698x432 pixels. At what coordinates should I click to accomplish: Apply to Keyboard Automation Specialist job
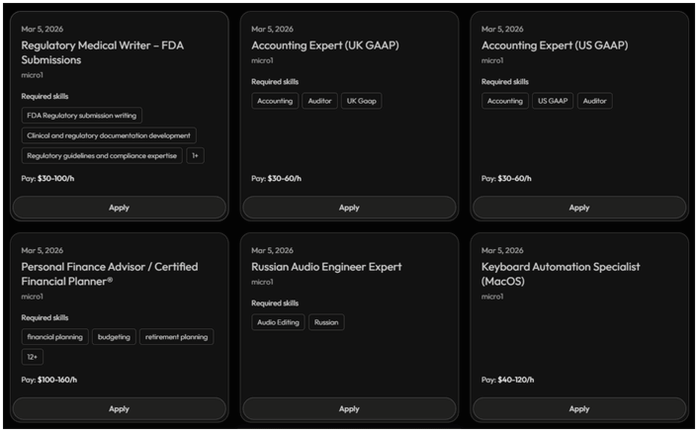(x=579, y=409)
